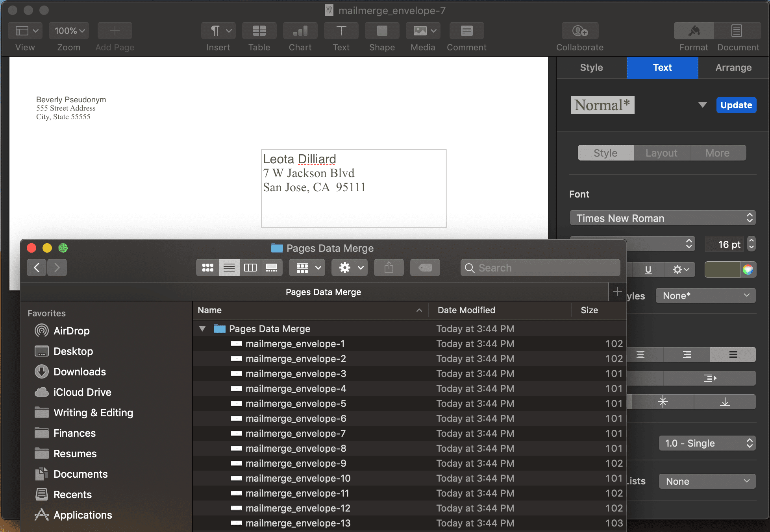Select the Style segment under Text tab
This screenshot has height=532, width=770.
[x=605, y=153]
